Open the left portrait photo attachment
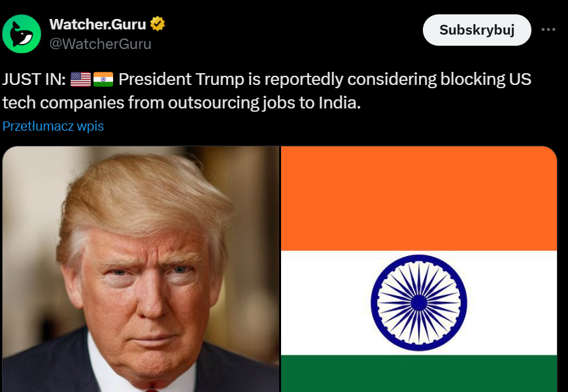 click(x=141, y=269)
